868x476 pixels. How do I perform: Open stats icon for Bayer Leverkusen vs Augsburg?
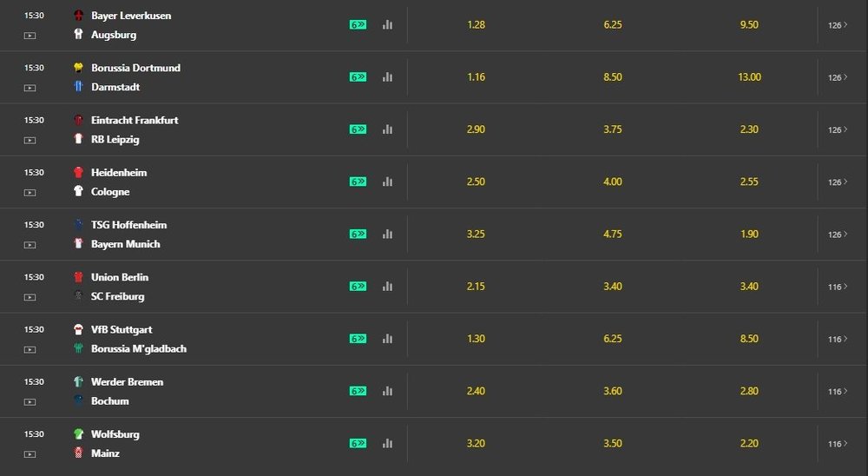click(x=387, y=24)
